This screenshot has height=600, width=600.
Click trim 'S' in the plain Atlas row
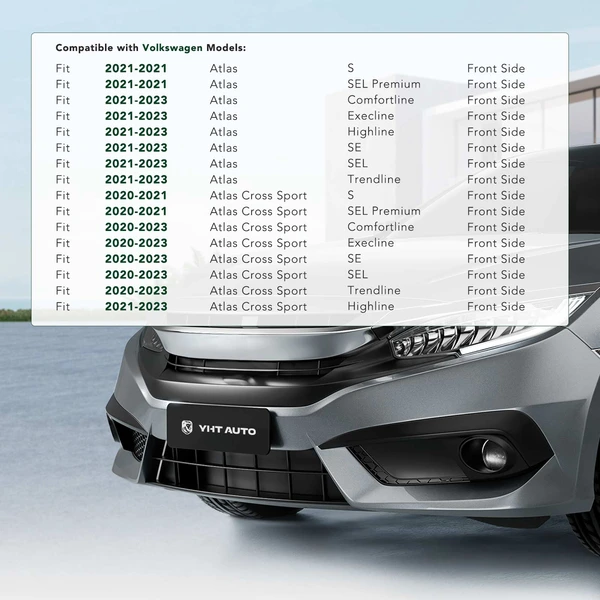point(351,68)
